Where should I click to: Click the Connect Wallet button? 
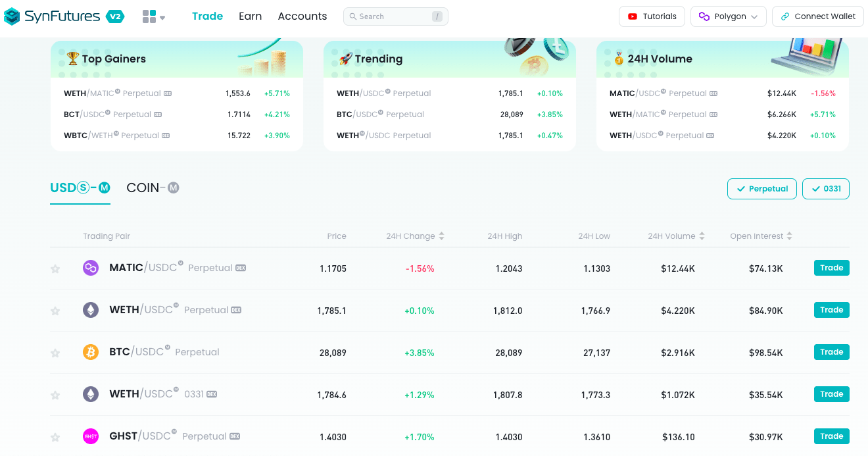818,16
